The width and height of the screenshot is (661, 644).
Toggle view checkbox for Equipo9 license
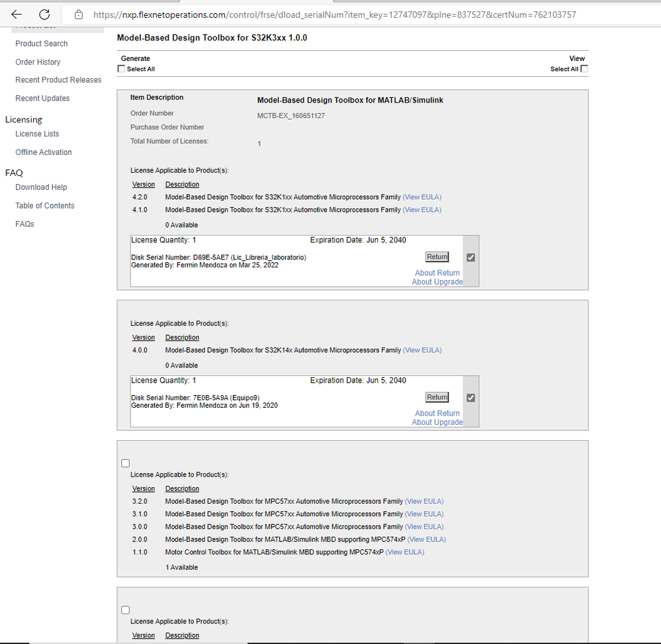(471, 398)
